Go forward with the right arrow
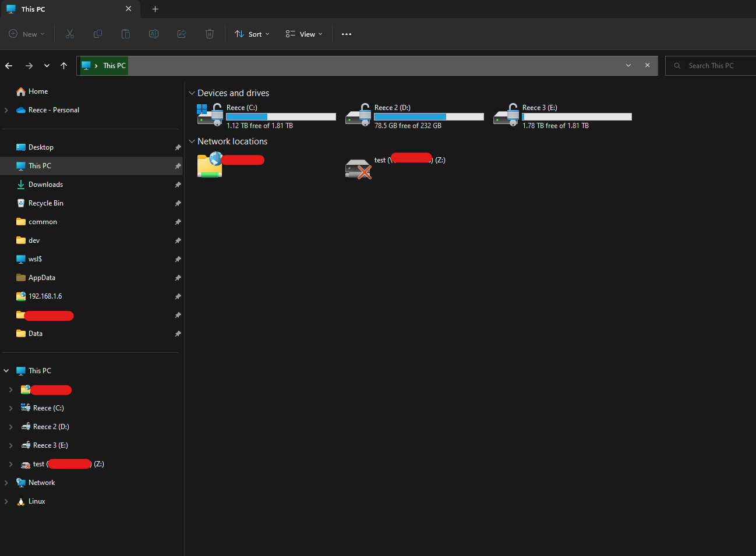756x556 pixels. pos(29,66)
